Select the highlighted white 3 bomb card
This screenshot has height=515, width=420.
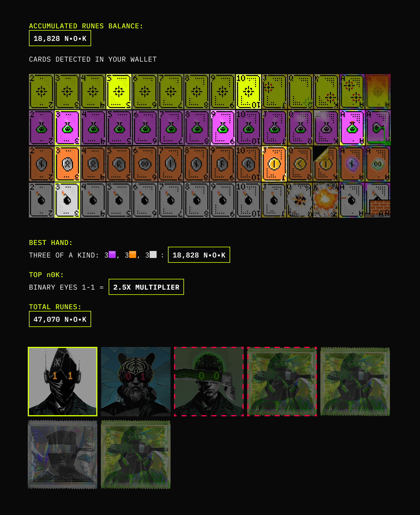coord(67,200)
